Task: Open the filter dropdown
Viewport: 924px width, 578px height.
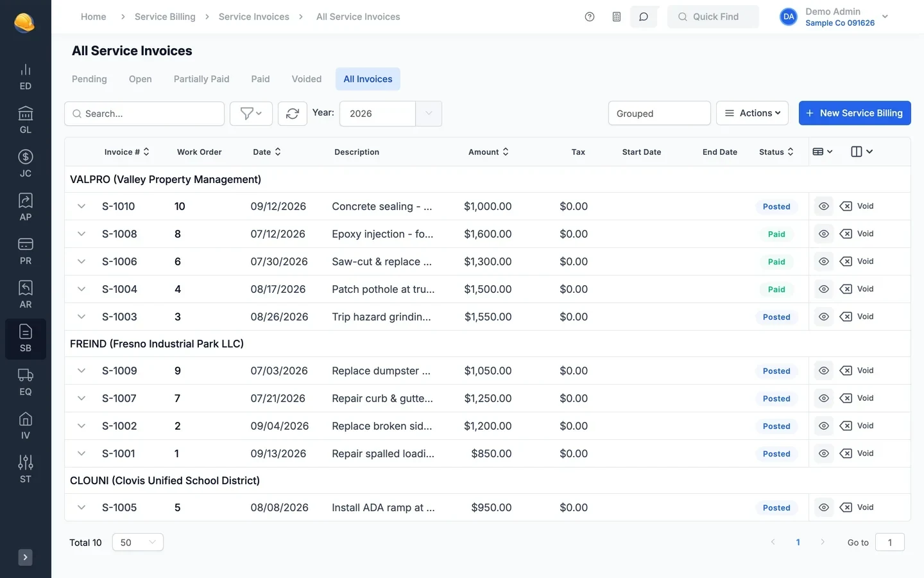Action: [251, 114]
